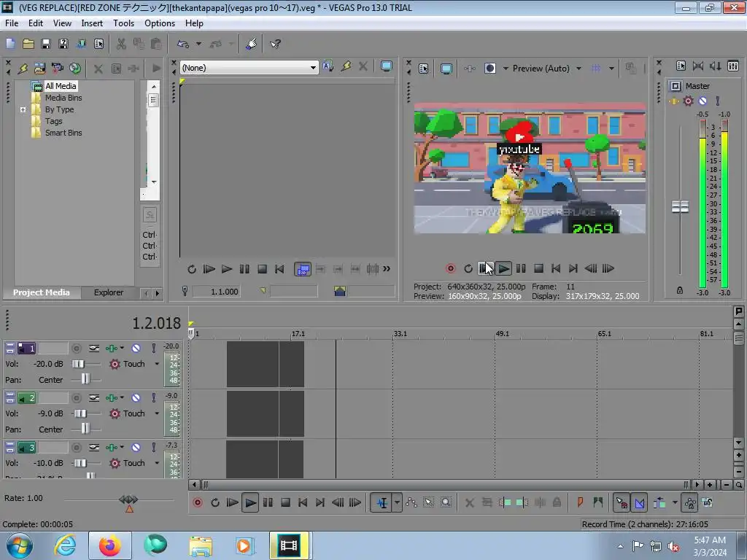
Task: Switch to the Explorer tab
Action: click(x=109, y=292)
